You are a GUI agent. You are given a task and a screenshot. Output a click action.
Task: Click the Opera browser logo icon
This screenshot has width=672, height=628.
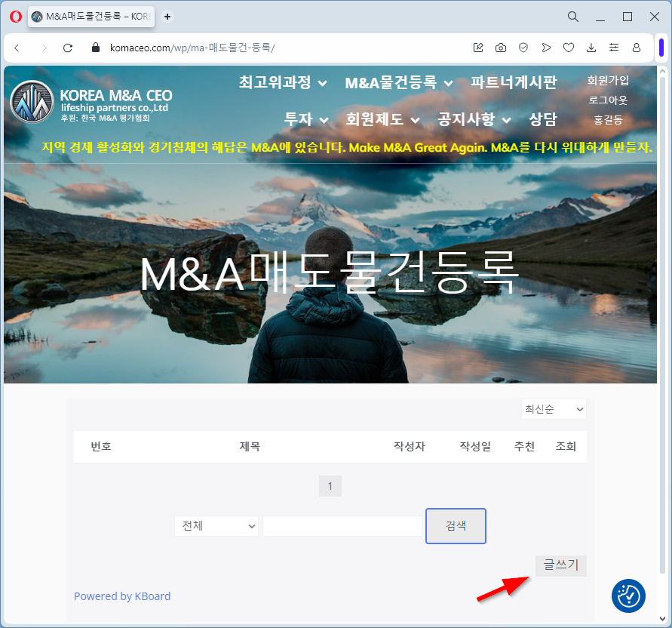coord(15,17)
